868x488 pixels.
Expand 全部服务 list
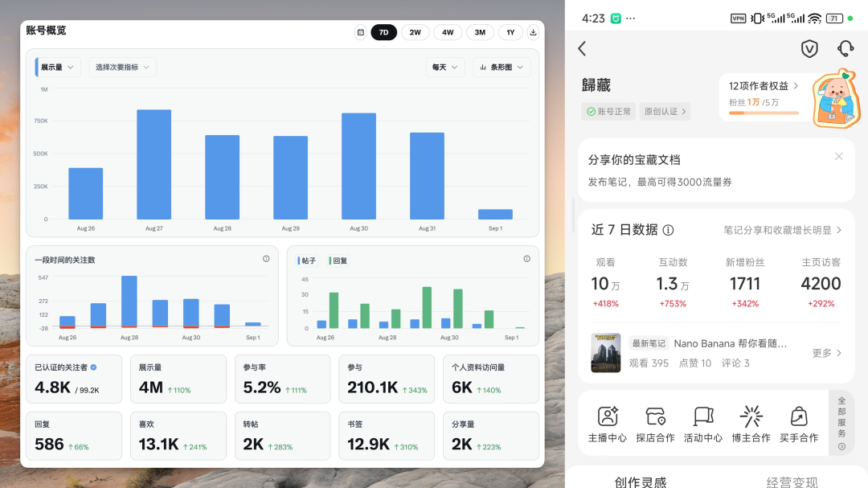tap(841, 423)
